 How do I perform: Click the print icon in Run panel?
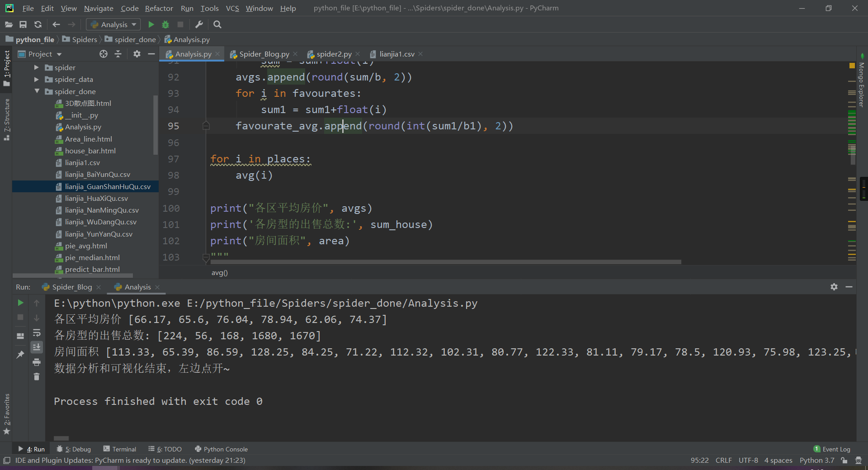[x=37, y=362]
